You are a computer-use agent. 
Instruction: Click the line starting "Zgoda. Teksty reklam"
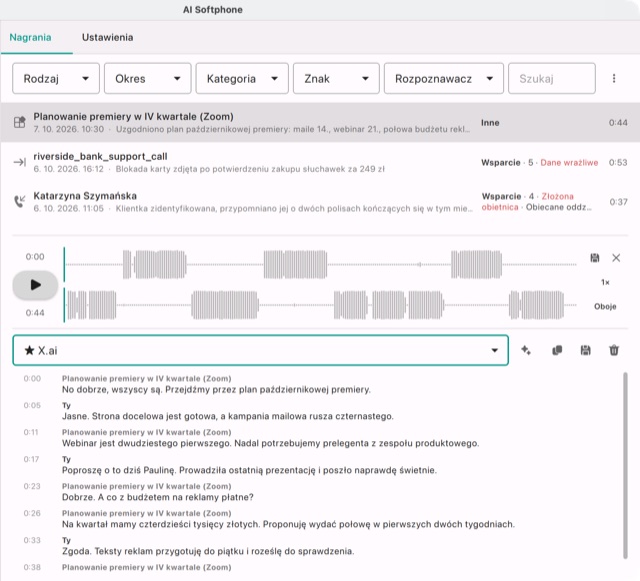[208, 551]
